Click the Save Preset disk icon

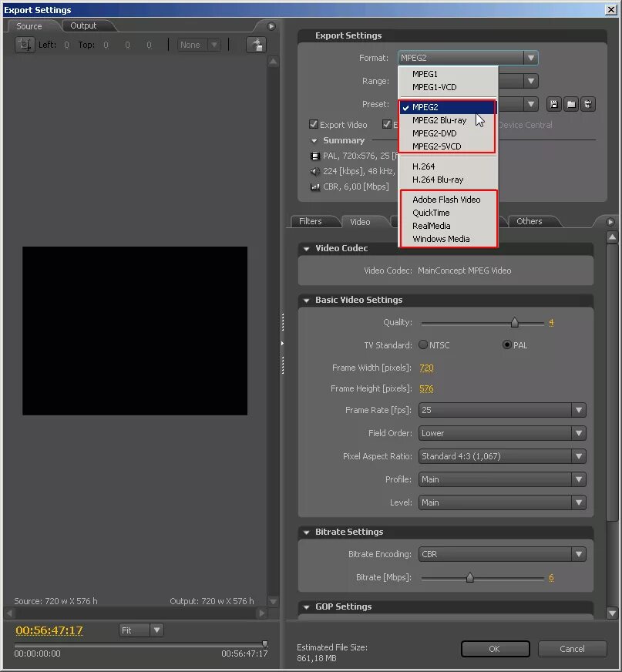(x=554, y=104)
